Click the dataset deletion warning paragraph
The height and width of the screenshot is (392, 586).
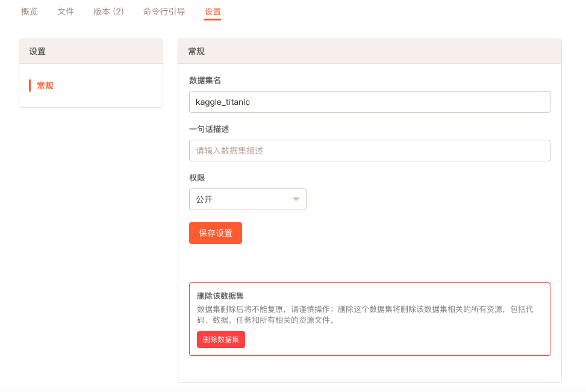tap(365, 315)
